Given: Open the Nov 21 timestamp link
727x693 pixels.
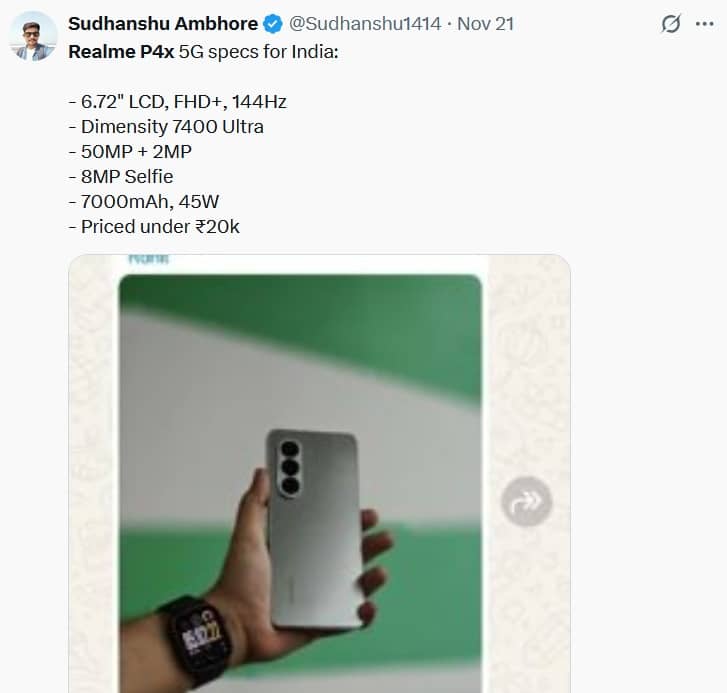Looking at the screenshot, I should point(485,23).
